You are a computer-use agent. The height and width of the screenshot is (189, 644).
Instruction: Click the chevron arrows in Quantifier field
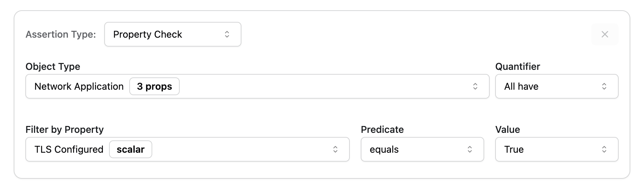pyautogui.click(x=604, y=86)
